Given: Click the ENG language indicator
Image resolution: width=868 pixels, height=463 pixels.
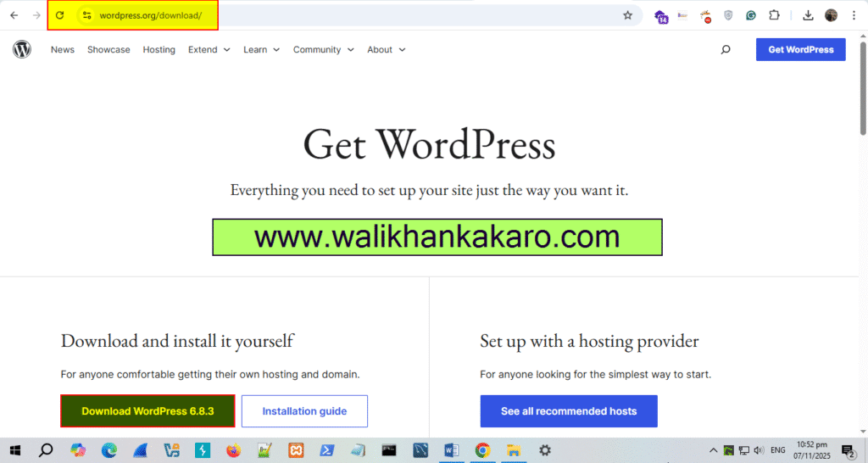Looking at the screenshot, I should click(778, 450).
